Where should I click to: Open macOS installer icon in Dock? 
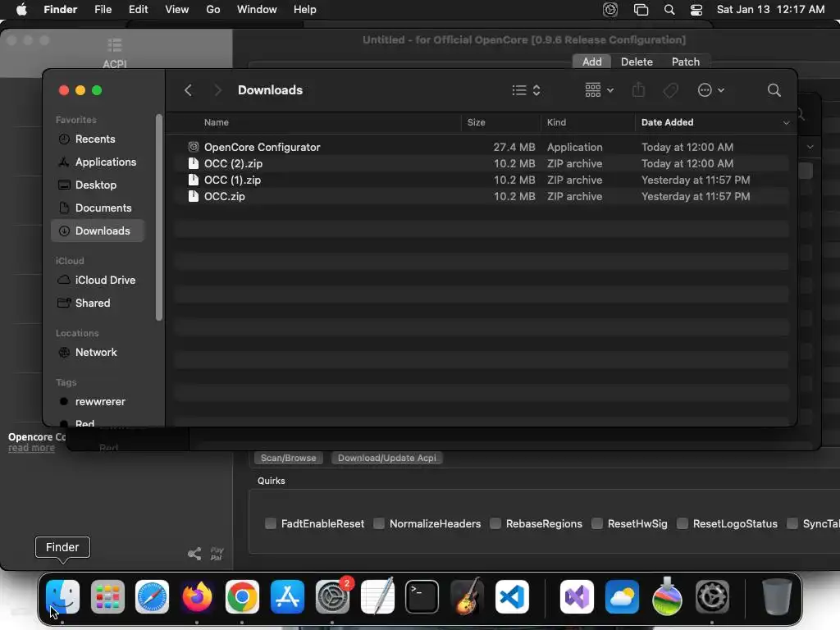point(667,596)
